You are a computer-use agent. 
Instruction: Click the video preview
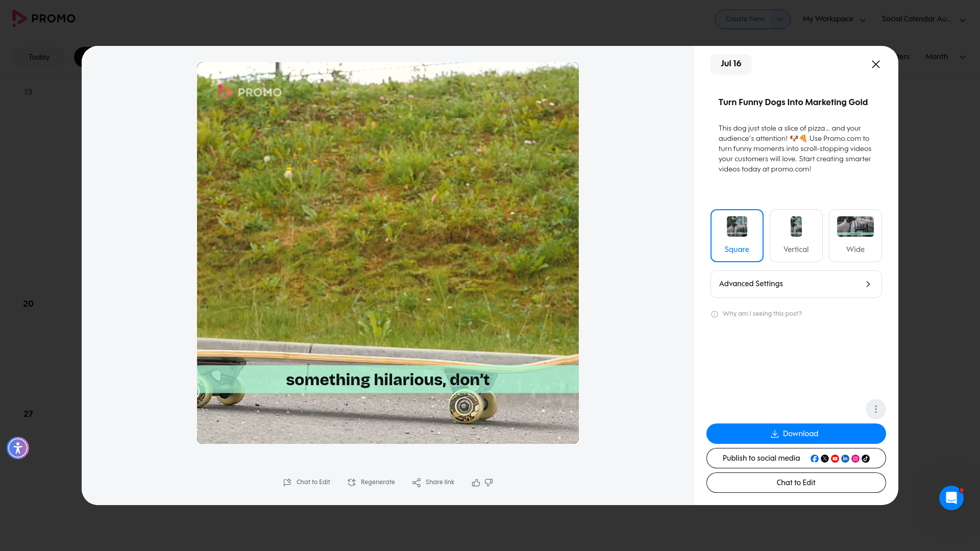tap(388, 253)
